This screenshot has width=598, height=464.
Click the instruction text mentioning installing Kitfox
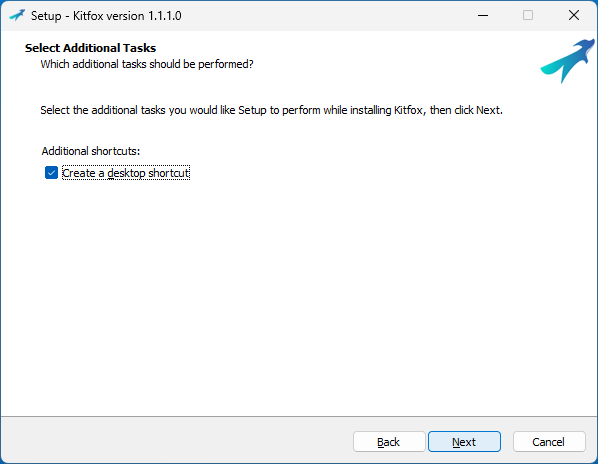coord(272,110)
